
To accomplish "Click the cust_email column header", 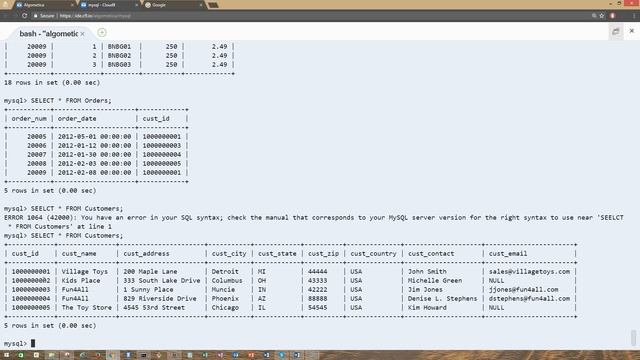I will [508, 253].
